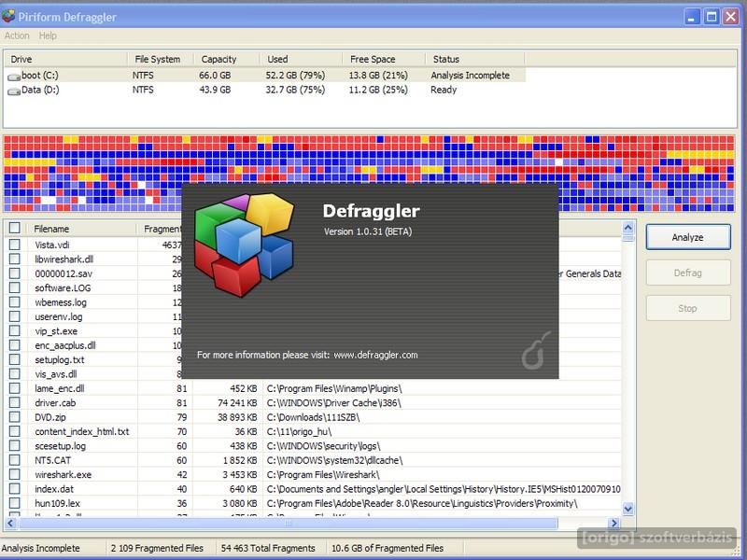Screen dimensions: 747x560
Task: Check the box for vis_avs.dll
Action: 15,373
